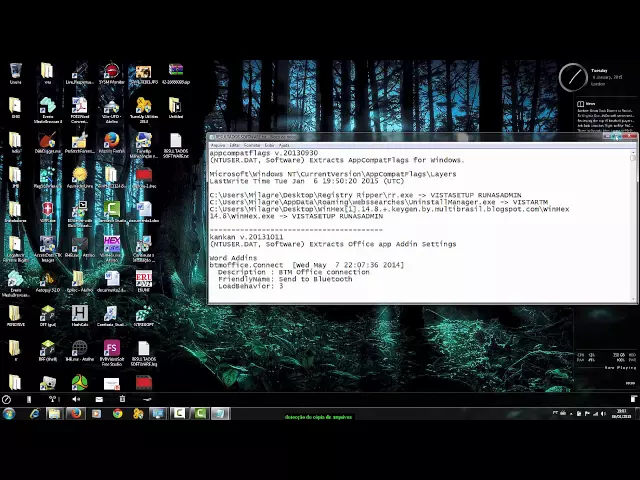Launch the ERUNT desktop shortcut
640x480 pixels.
pyautogui.click(x=144, y=281)
